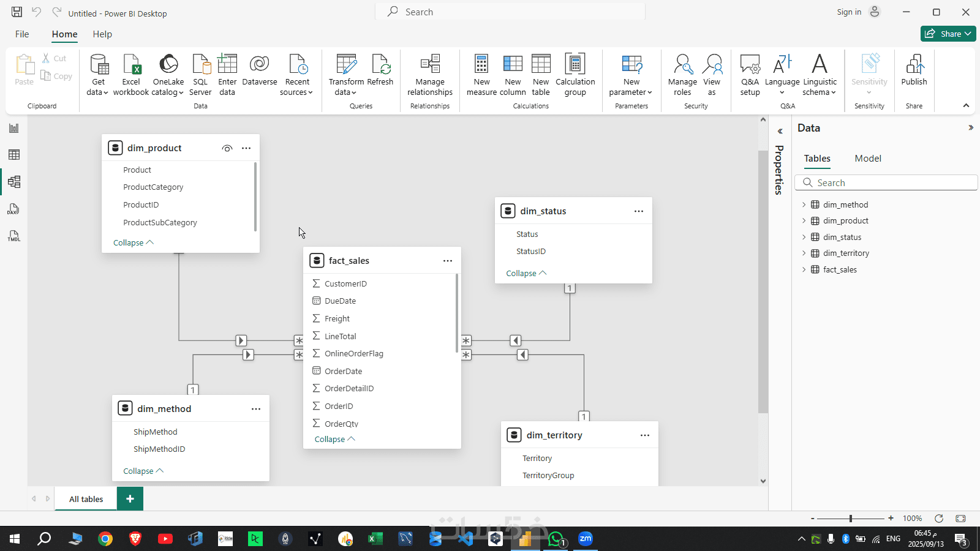Open the Language dropdown
Viewport: 980px width, 551px height.
pyautogui.click(x=782, y=75)
